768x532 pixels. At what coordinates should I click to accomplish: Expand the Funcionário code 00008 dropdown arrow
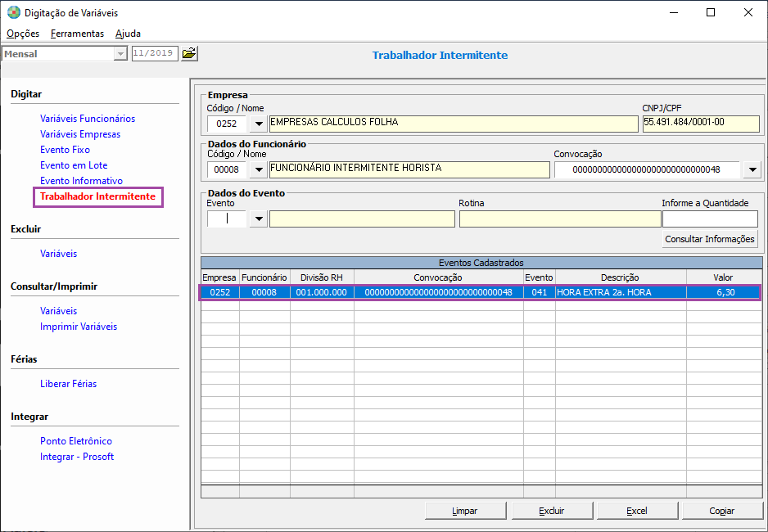click(259, 169)
